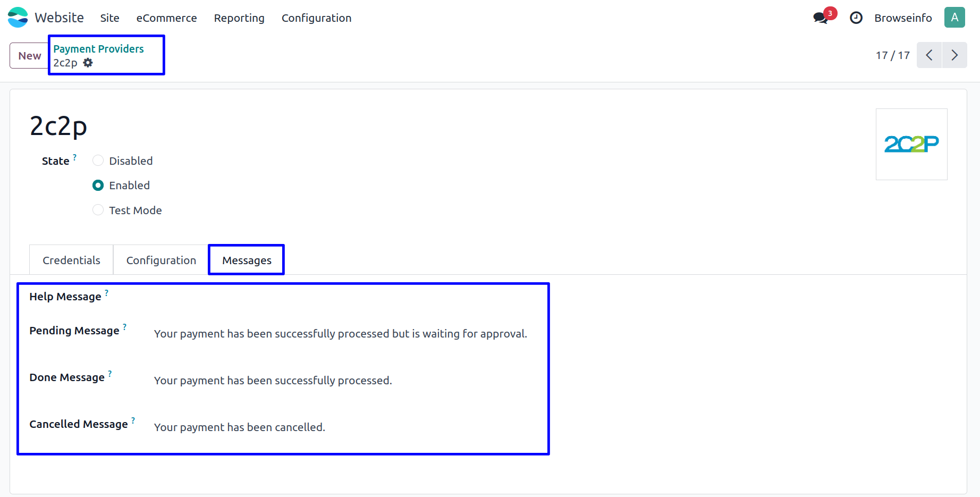Go back to Payment Providers breadcrumb
This screenshot has height=497, width=980.
pyautogui.click(x=98, y=49)
